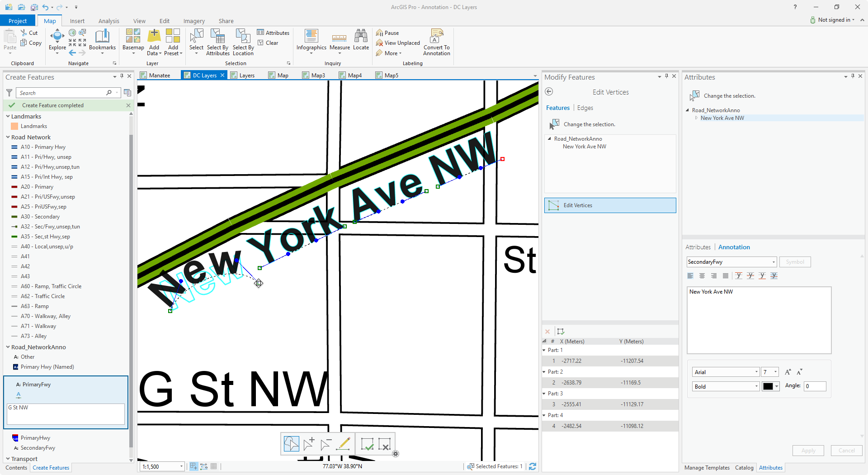Click the Angle input field
This screenshot has height=475, width=868.
(815, 386)
